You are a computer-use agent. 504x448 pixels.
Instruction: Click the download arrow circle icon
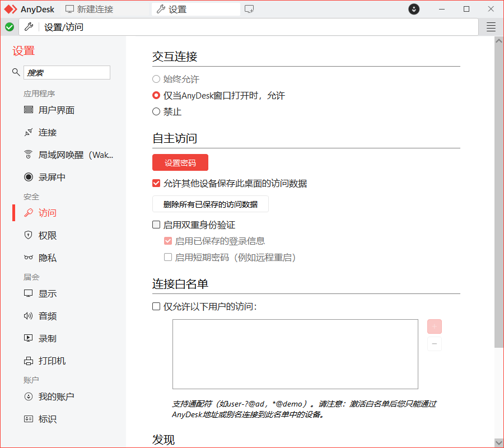(414, 9)
